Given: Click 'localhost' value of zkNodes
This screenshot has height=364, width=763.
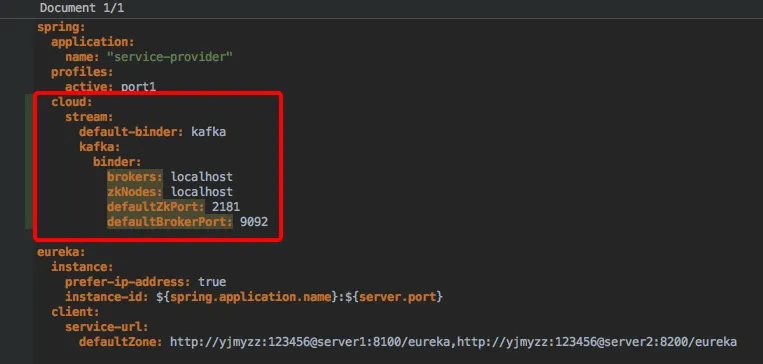Looking at the screenshot, I should [201, 192].
